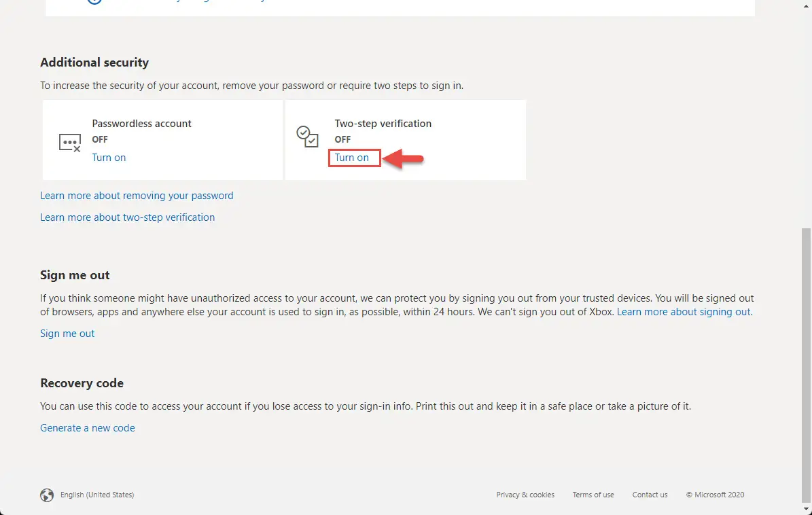This screenshot has width=812, height=515.
Task: Click the Two-step verification checkmark icon
Action: [x=307, y=136]
